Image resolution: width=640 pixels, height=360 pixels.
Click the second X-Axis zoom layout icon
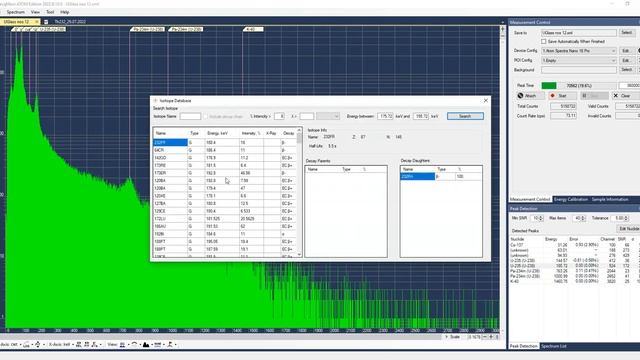87,345
